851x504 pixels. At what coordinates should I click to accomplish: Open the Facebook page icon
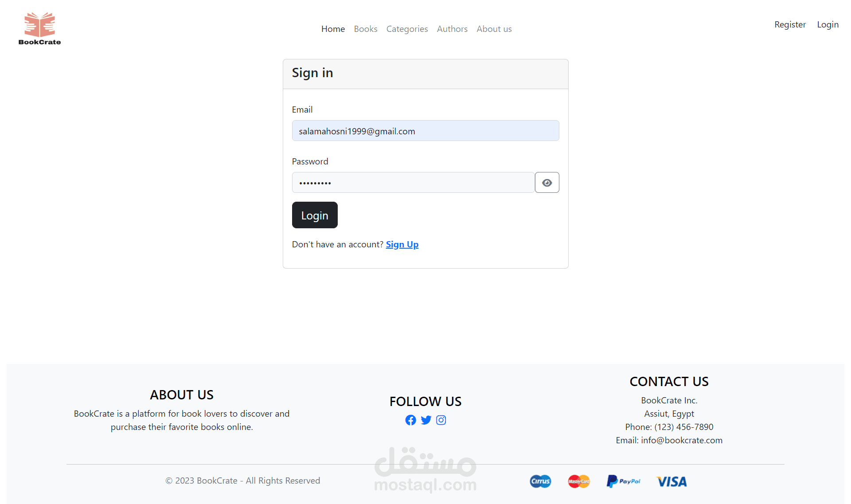[x=410, y=420]
